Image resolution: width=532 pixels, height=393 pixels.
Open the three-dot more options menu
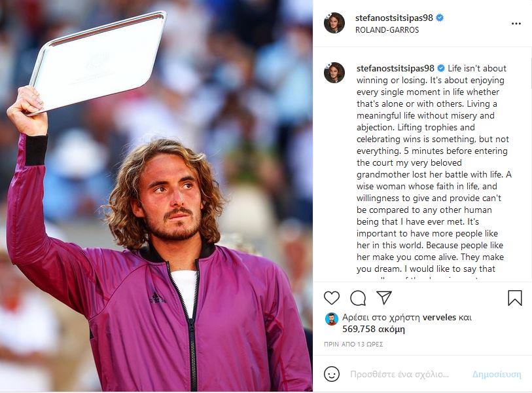516,24
